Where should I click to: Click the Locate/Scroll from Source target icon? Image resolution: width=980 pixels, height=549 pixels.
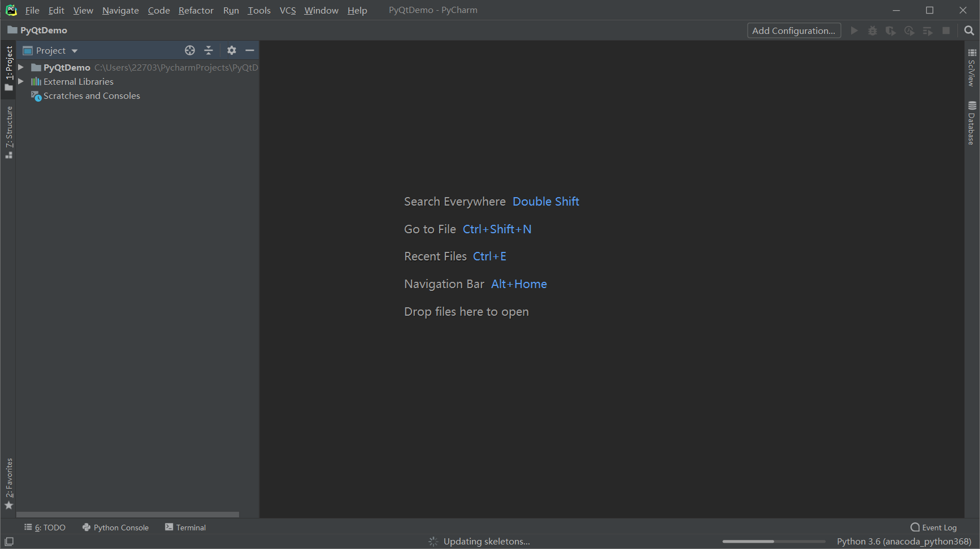coord(190,50)
